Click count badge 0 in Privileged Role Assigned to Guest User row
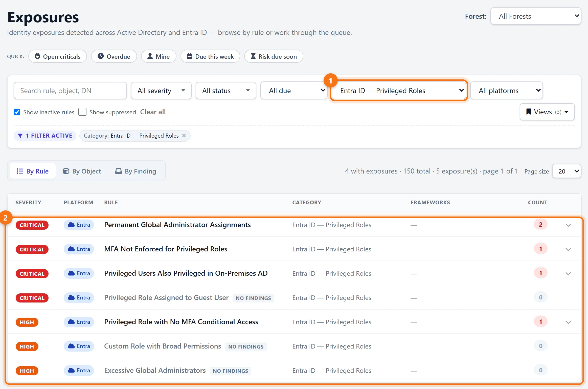 coord(540,297)
